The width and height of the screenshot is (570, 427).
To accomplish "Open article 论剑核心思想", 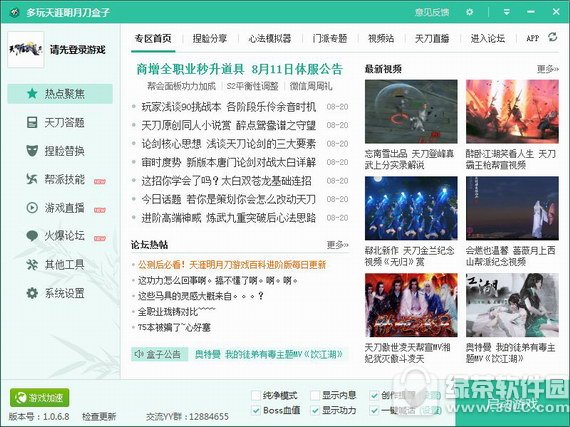I will (229, 144).
